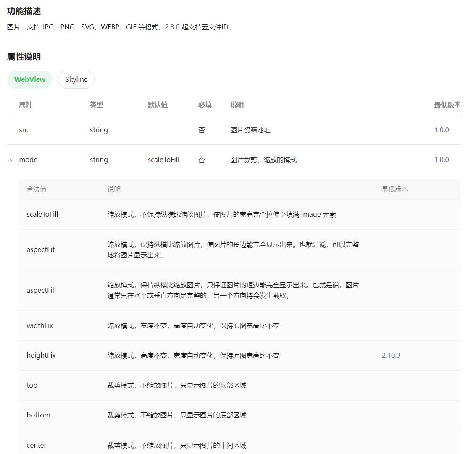The height and width of the screenshot is (454, 476).
Task: Select the mode property name
Action: 28,160
